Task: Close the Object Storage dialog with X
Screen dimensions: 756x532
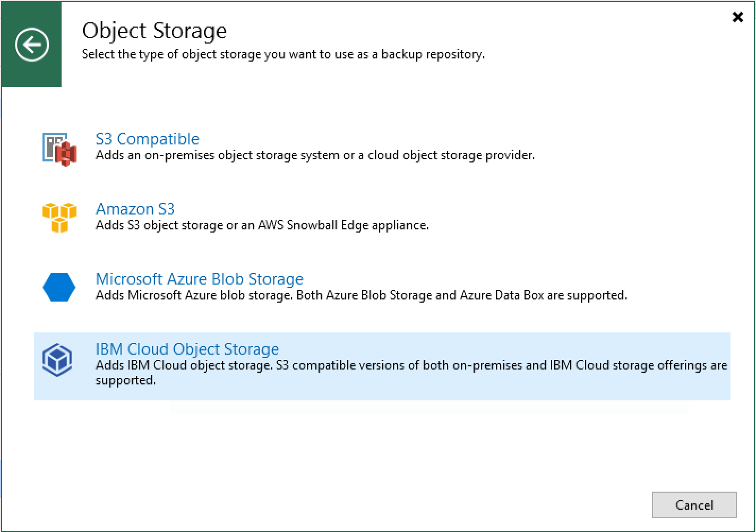Action: click(737, 18)
